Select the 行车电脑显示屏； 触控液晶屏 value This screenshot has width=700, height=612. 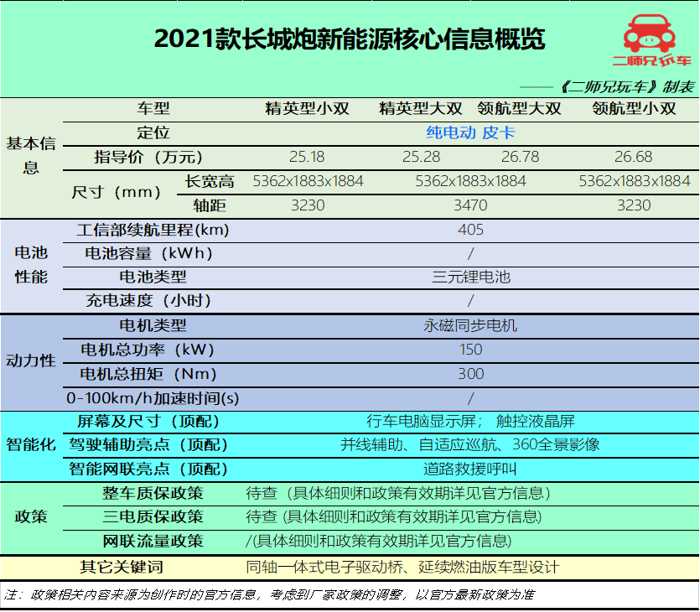pyautogui.click(x=470, y=421)
